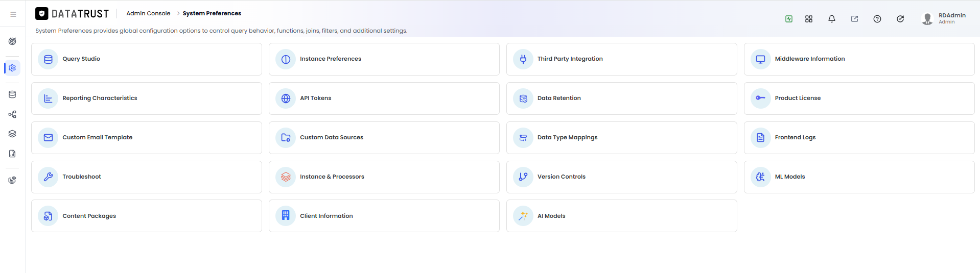Toggle the hamburger menu in the sidebar
Screen dimensions: 980x273
(13, 14)
